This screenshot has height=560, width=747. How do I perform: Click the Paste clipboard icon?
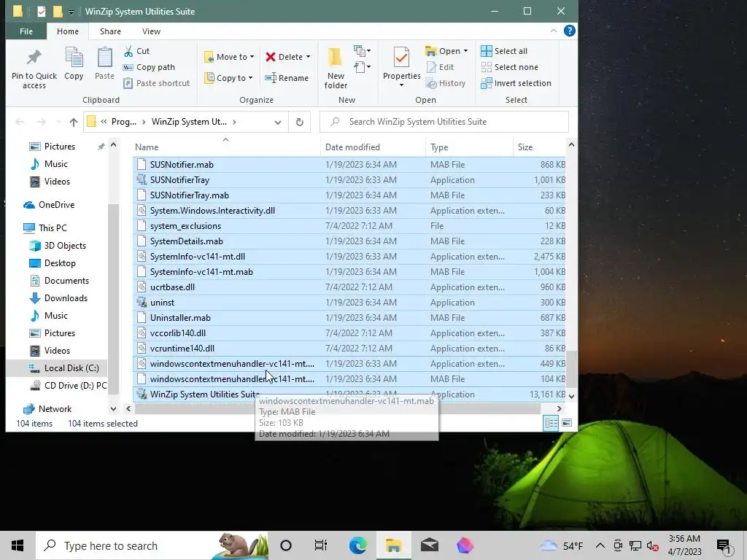tap(104, 64)
